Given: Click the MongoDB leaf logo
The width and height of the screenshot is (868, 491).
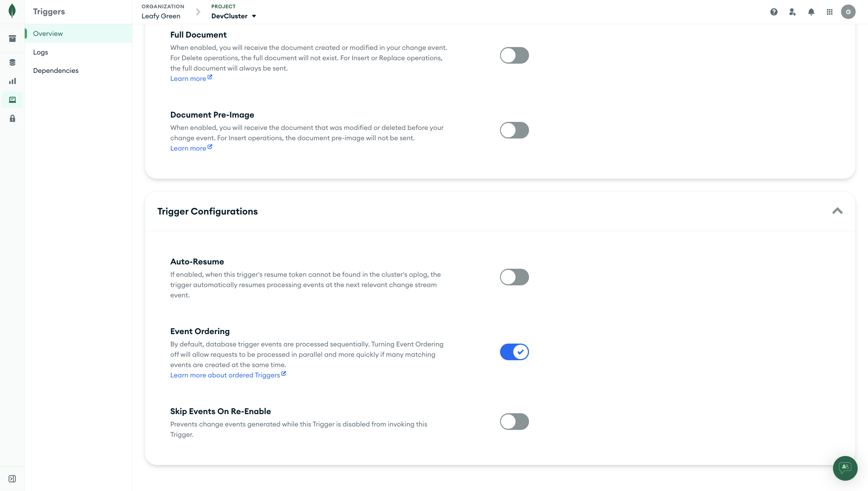Looking at the screenshot, I should (x=12, y=11).
